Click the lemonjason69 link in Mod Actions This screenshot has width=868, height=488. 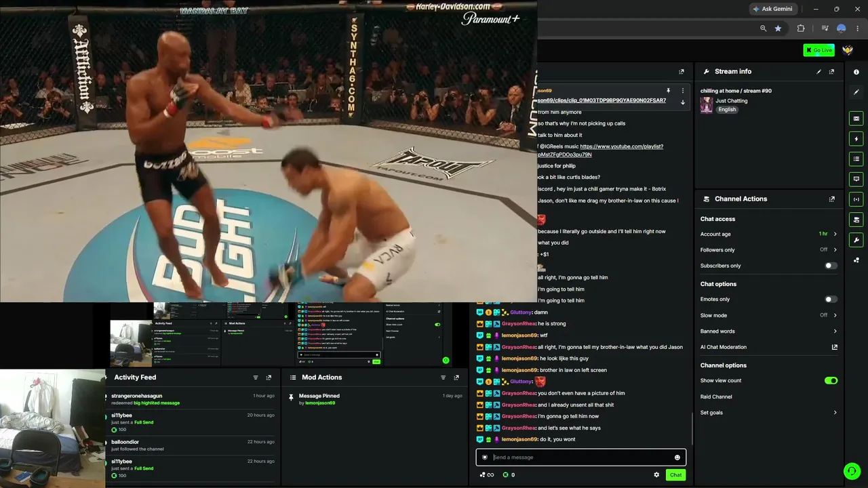(320, 403)
